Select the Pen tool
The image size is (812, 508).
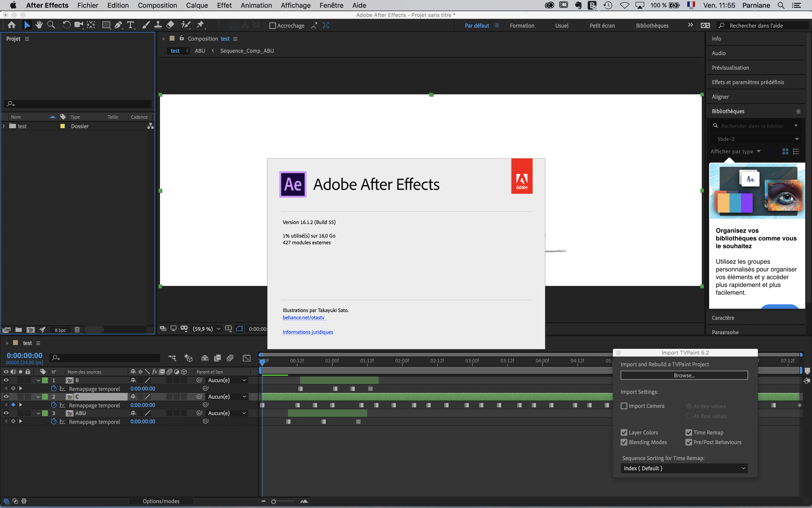[118, 25]
